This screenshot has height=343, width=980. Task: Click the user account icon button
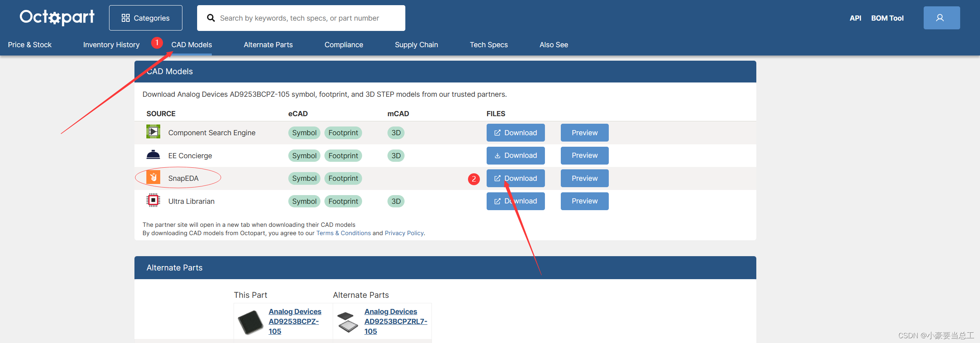(x=942, y=18)
